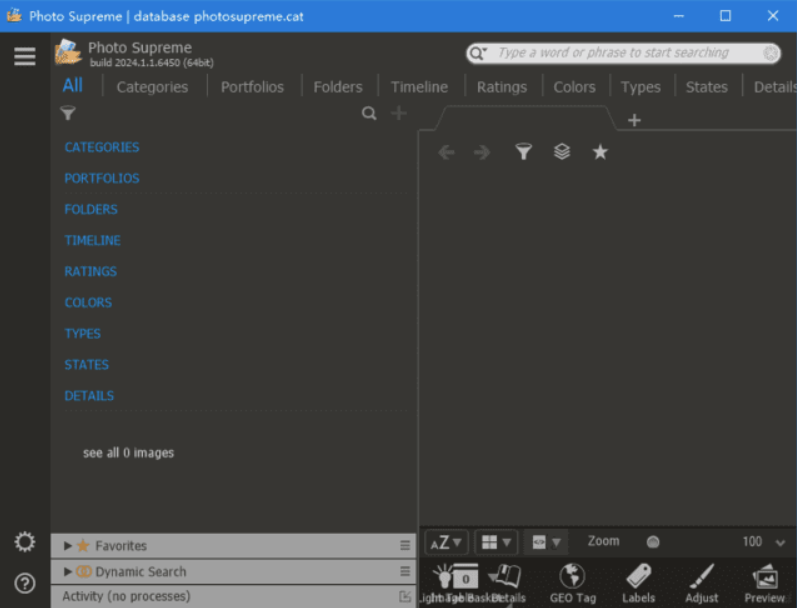The height and width of the screenshot is (608, 797).
Task: Open the CATEGORIES section link
Action: tap(102, 147)
